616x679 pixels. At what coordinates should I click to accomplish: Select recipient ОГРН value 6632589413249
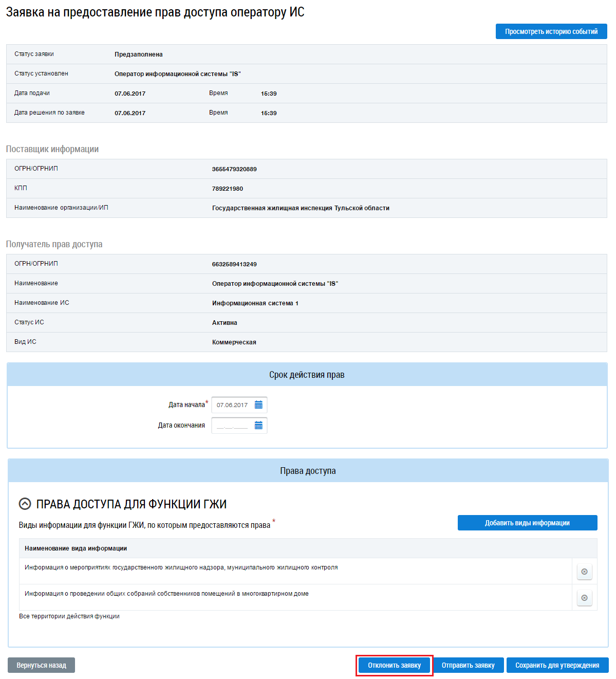click(x=234, y=264)
